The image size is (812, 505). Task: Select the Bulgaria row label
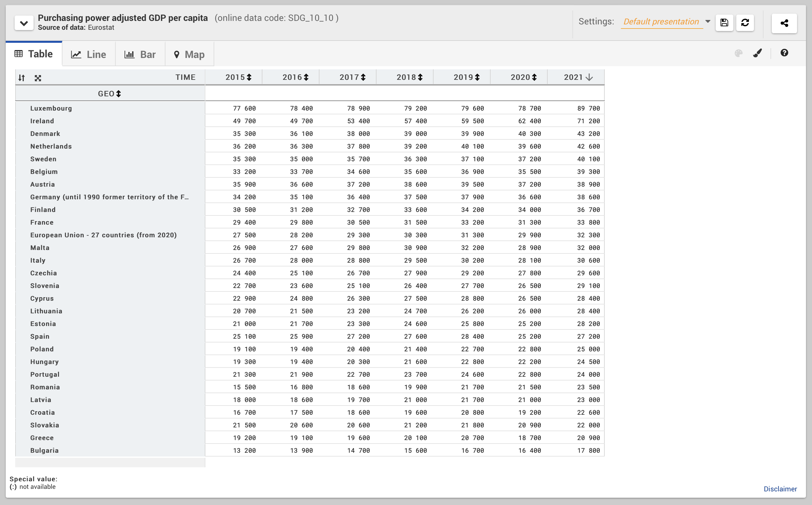tap(44, 451)
